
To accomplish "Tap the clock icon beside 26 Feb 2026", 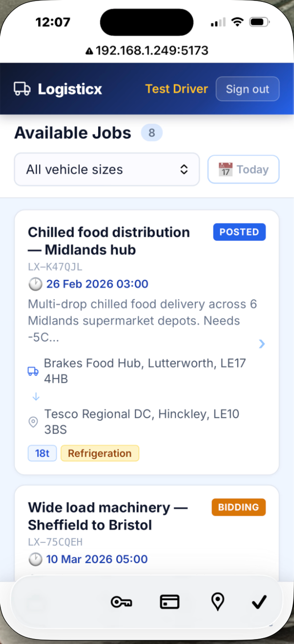I will tap(35, 284).
